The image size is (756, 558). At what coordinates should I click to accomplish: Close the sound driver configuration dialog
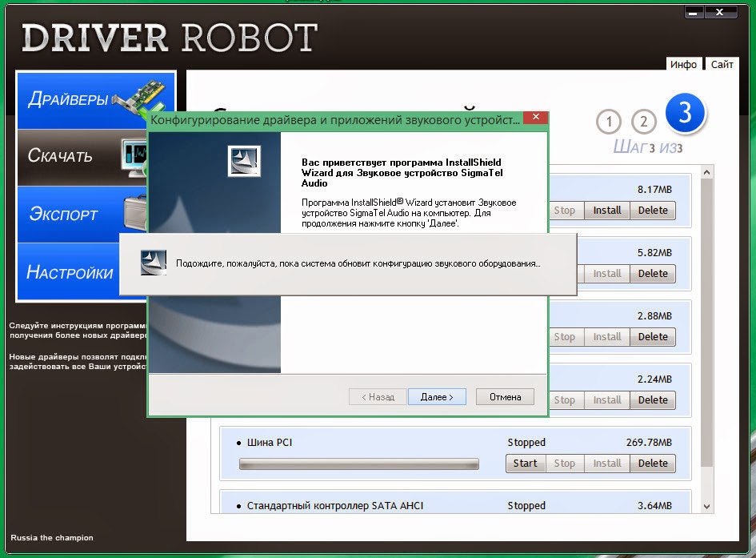coord(536,117)
